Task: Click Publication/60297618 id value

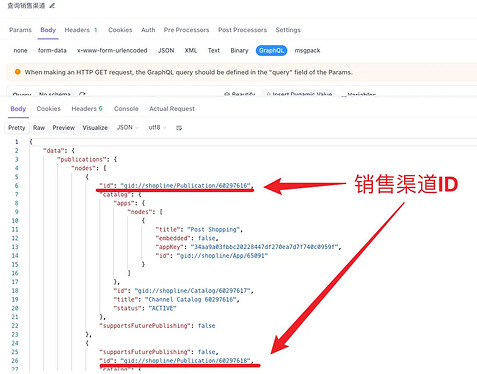Action: [187, 361]
